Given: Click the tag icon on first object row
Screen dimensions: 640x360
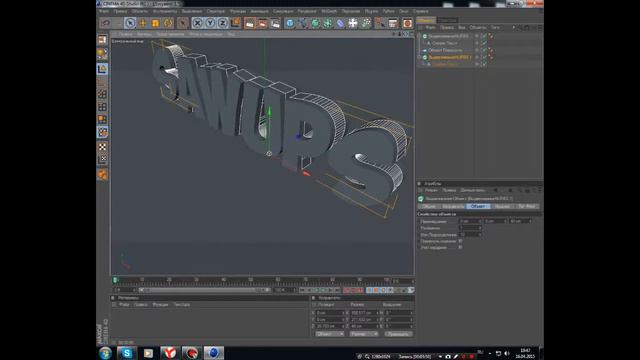Looking at the screenshot, I should pos(491,36).
